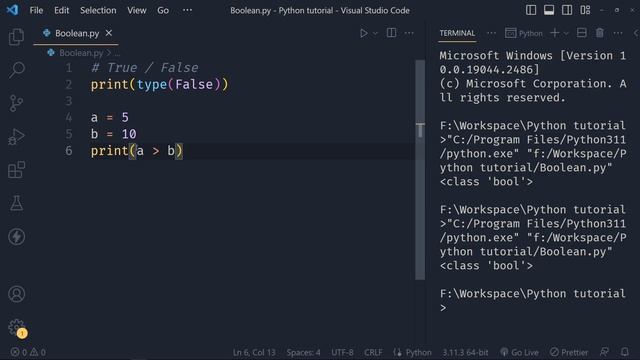Start Go Live server
The image size is (640, 360).
click(x=520, y=352)
